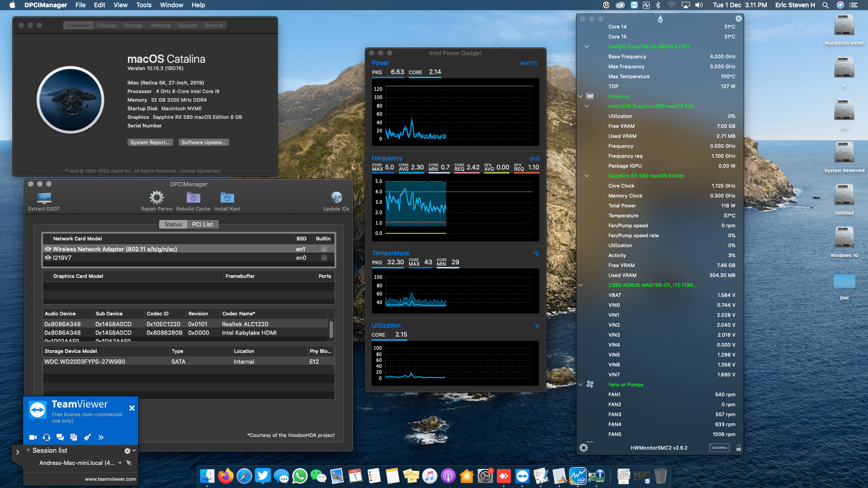Open Andress-Mac-mini.local session dropdown arrow

click(x=120, y=463)
